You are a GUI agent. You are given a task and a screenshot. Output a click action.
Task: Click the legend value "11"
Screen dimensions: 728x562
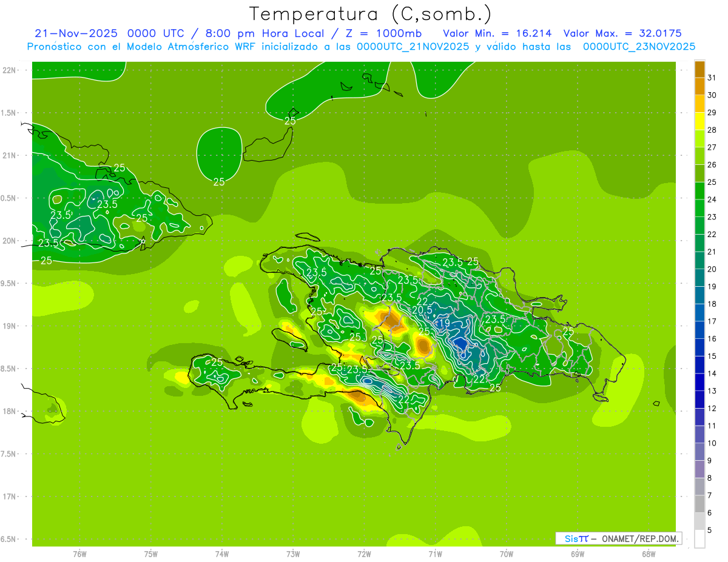coord(712,426)
